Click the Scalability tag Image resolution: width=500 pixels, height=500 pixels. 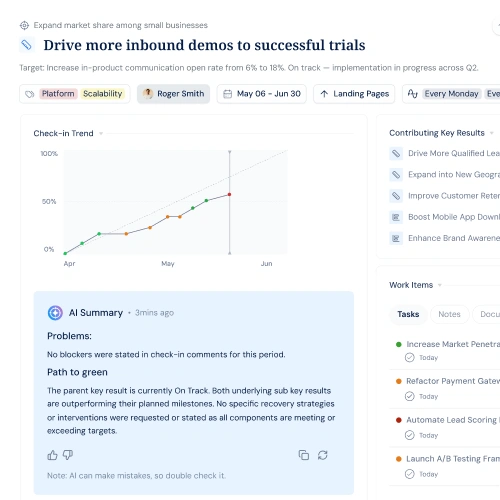pos(103,94)
